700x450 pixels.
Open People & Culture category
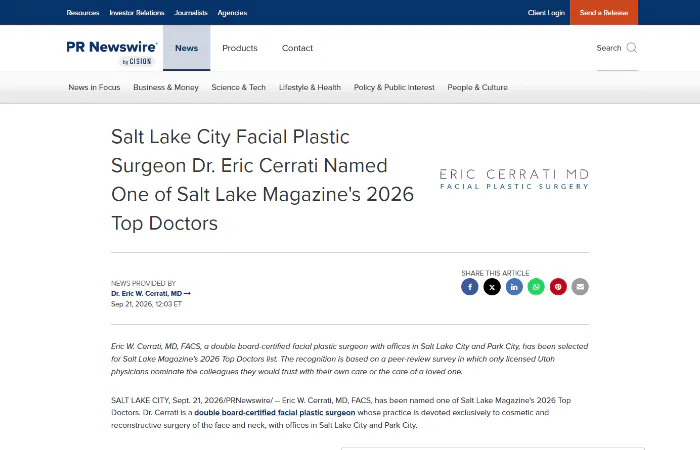477,88
